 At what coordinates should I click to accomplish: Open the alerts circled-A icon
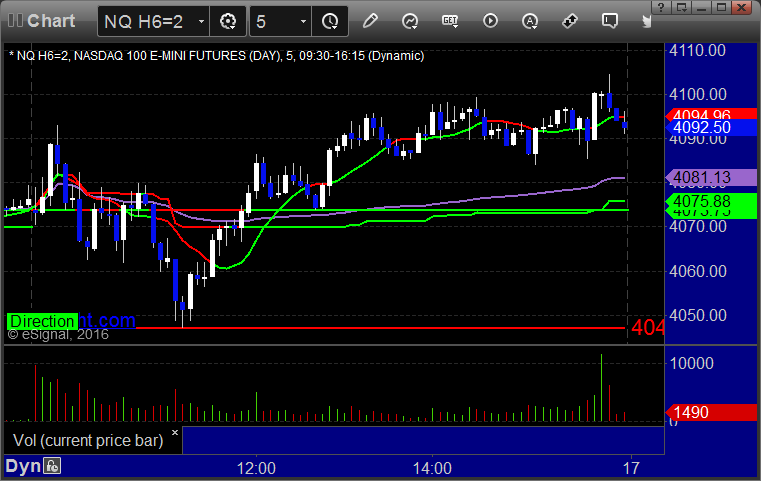530,21
